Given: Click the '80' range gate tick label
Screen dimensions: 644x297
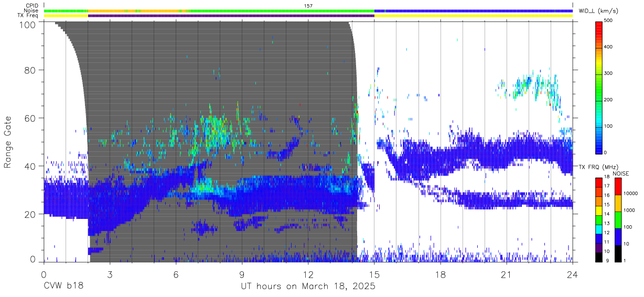Looking at the screenshot, I should coord(31,70).
